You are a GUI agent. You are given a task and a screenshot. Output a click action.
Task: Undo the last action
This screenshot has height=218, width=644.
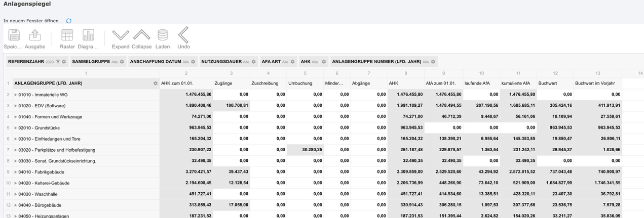click(x=183, y=35)
